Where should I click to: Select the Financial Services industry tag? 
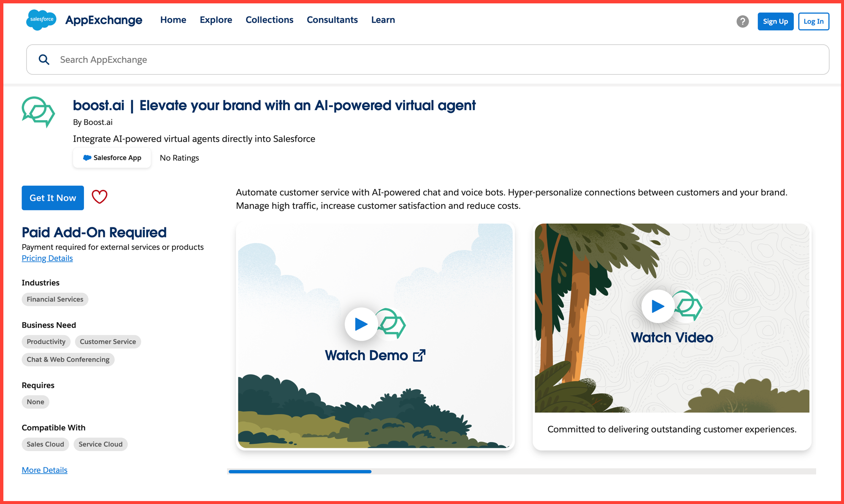(55, 299)
